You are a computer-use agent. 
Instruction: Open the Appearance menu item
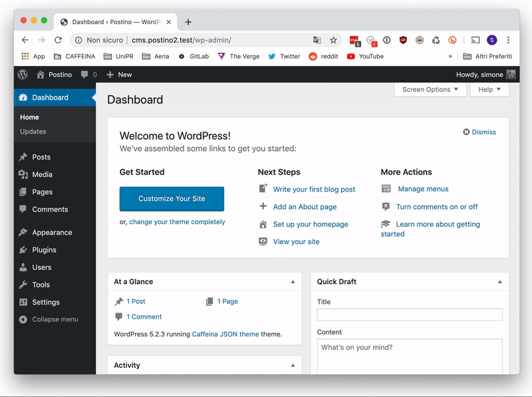pos(55,232)
